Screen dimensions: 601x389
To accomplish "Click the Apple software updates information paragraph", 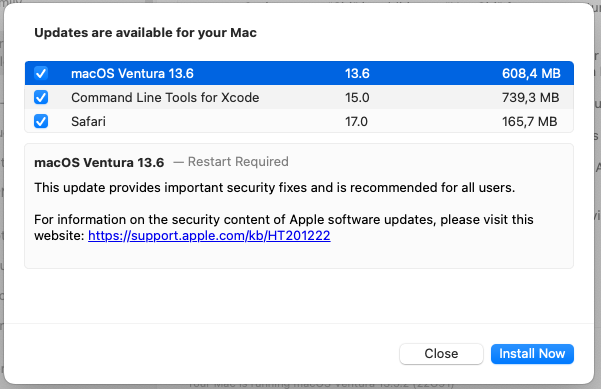I will pos(284,227).
